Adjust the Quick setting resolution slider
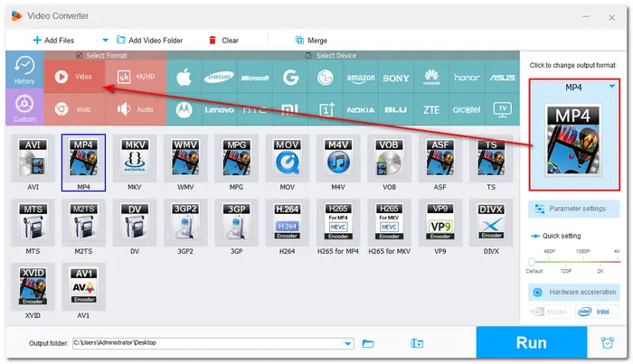The image size is (633, 364). coord(532,262)
